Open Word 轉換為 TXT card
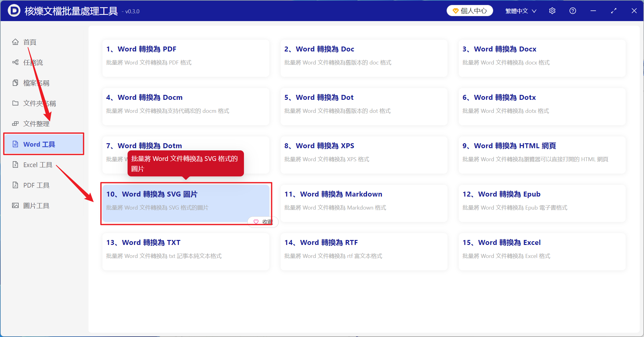Image resolution: width=644 pixels, height=337 pixels. [x=186, y=252]
